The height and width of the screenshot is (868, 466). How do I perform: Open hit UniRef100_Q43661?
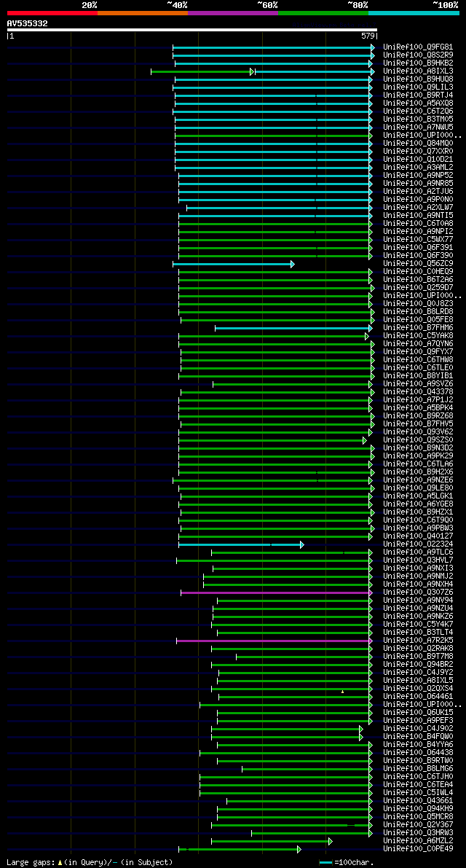pyautogui.click(x=418, y=802)
